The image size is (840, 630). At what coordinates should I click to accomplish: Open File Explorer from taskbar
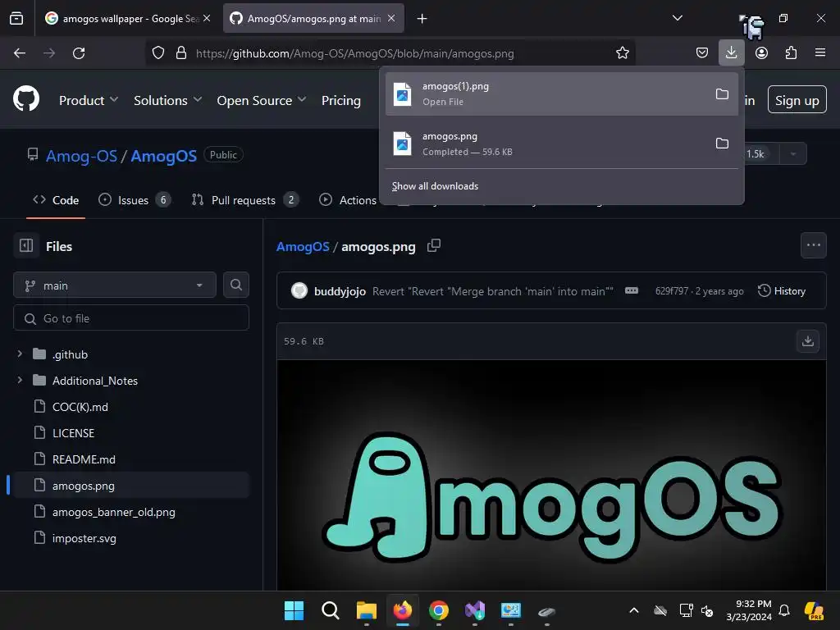click(367, 610)
